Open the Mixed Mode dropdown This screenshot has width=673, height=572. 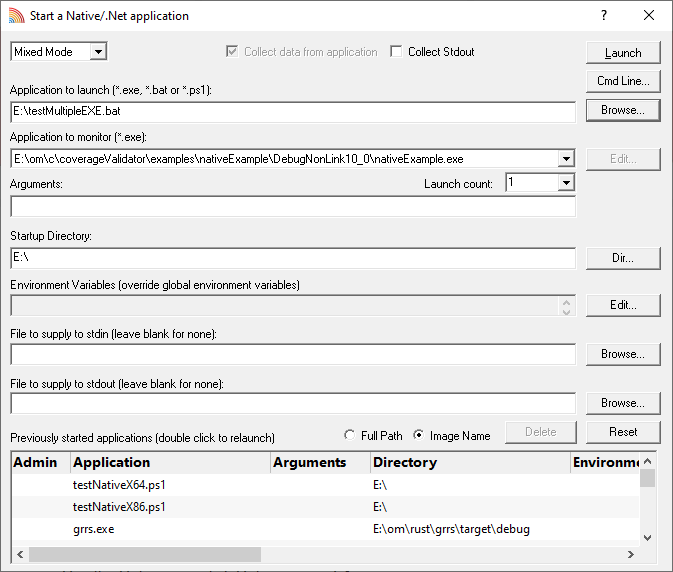pos(98,52)
